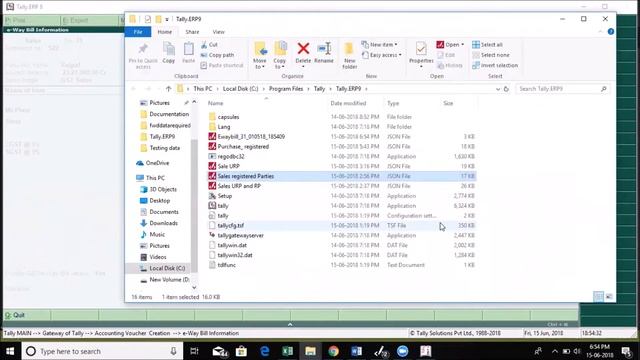The height and width of the screenshot is (360, 640).
Task: Click the Open dropdown button in ribbon
Action: [x=450, y=44]
